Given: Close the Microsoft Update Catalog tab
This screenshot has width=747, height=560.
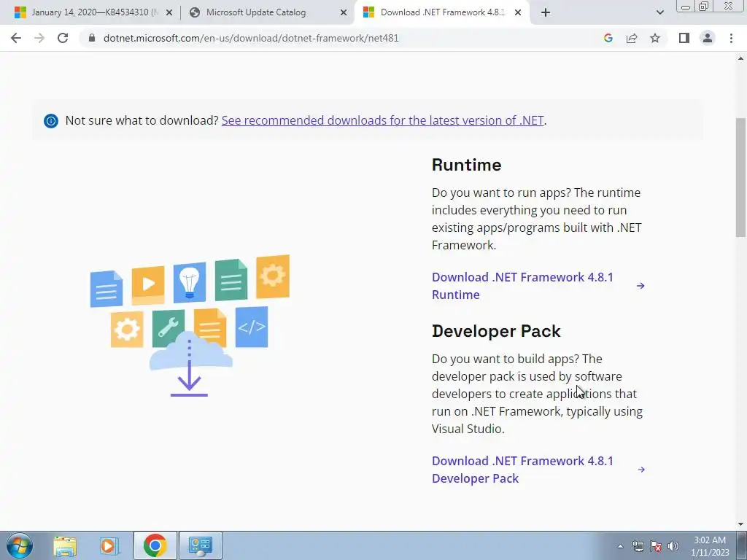Looking at the screenshot, I should tap(343, 13).
